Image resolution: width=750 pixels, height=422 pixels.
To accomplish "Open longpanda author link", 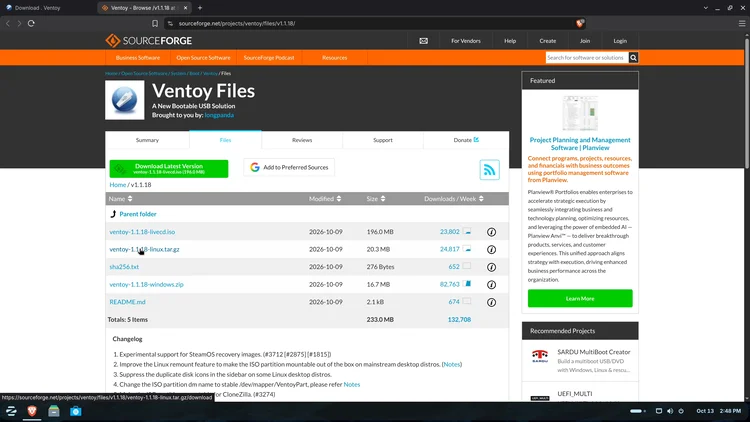I will tap(219, 115).
